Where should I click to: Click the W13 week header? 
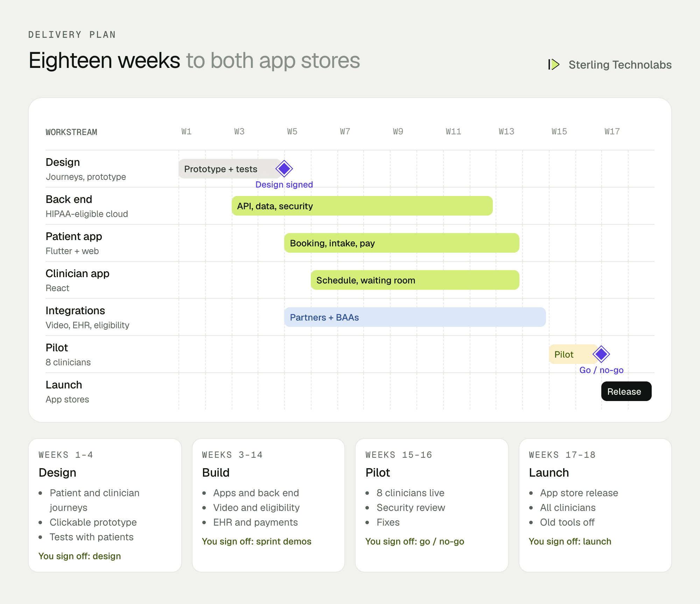pos(506,132)
